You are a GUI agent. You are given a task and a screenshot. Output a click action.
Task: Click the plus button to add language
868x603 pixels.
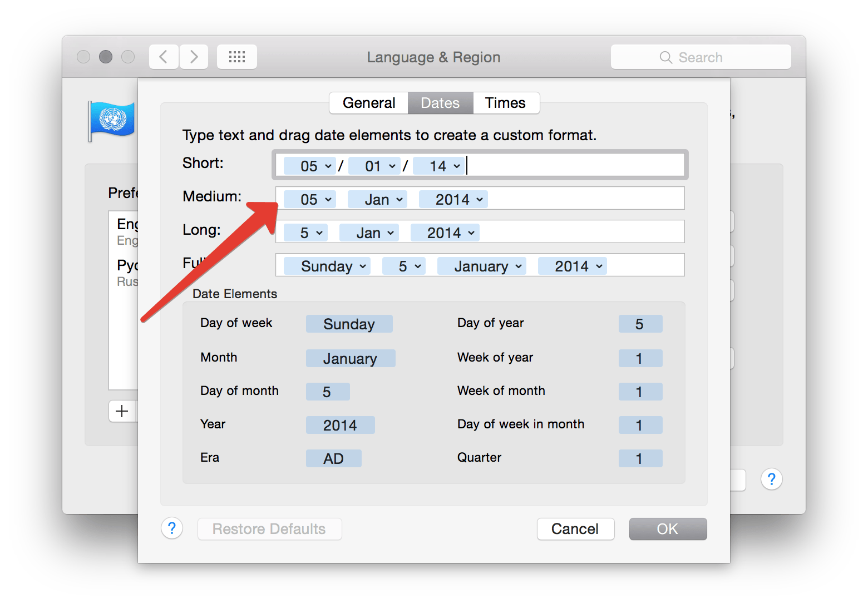tap(122, 411)
